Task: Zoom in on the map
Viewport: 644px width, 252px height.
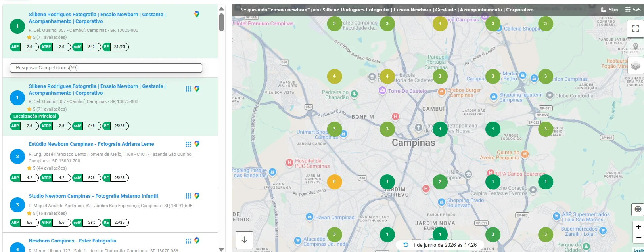Action: 638,227
